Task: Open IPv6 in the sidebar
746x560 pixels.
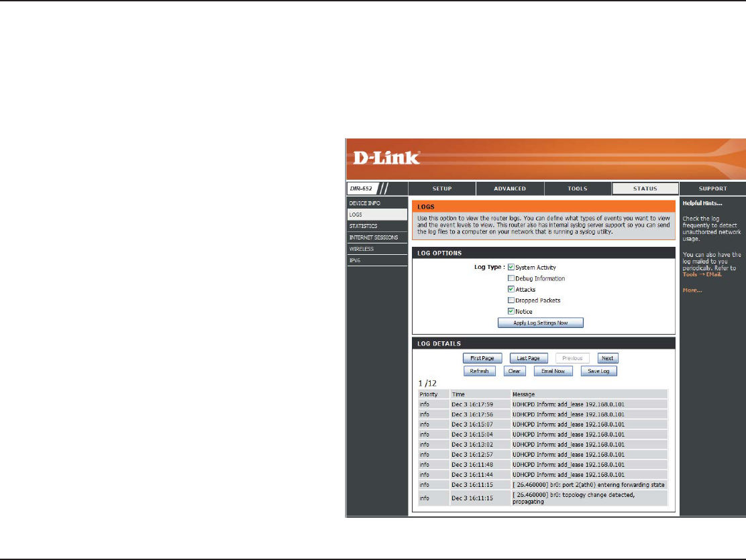Action: click(x=377, y=260)
